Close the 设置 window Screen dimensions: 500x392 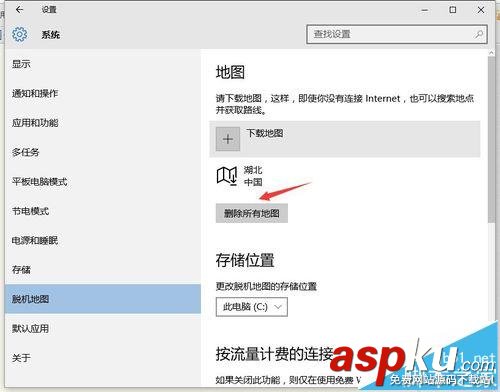point(481,10)
